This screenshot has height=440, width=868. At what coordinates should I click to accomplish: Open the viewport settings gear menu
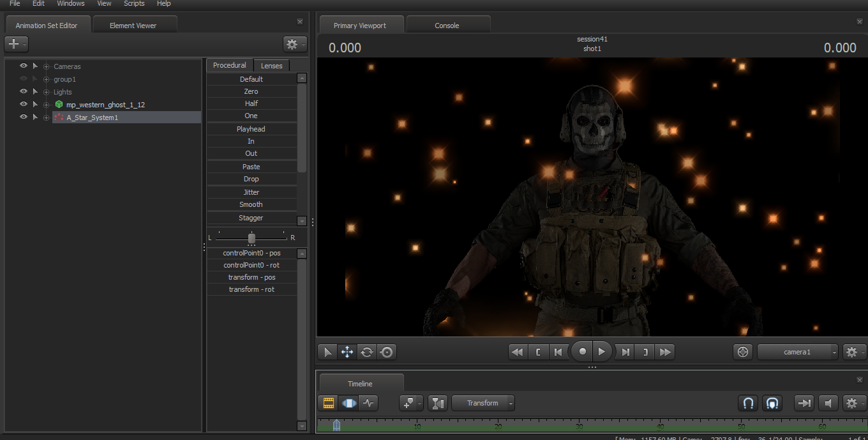click(855, 352)
